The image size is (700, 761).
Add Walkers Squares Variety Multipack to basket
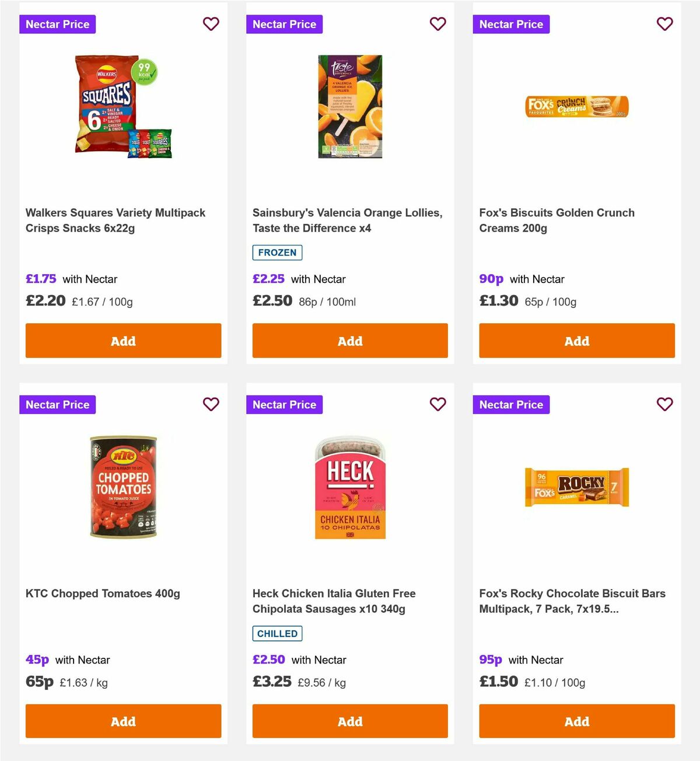click(x=123, y=341)
